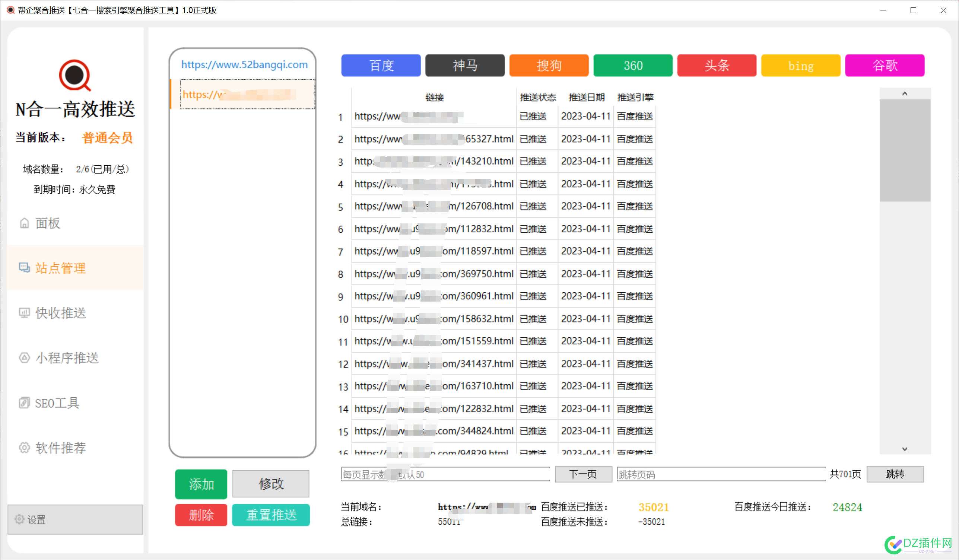The width and height of the screenshot is (959, 560).
Task: Click scrollbar up arrow in table
Action: (905, 93)
